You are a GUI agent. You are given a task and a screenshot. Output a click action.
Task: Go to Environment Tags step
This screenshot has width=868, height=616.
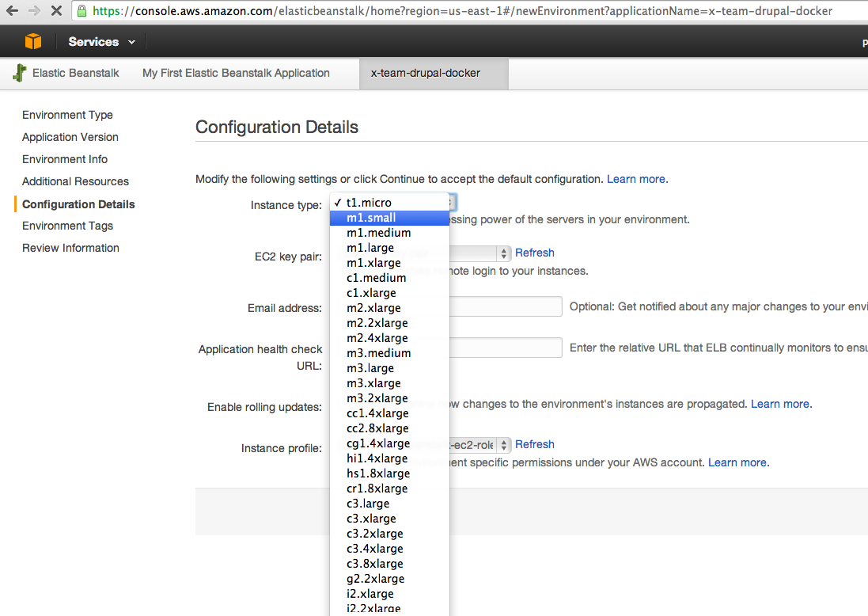click(x=67, y=226)
